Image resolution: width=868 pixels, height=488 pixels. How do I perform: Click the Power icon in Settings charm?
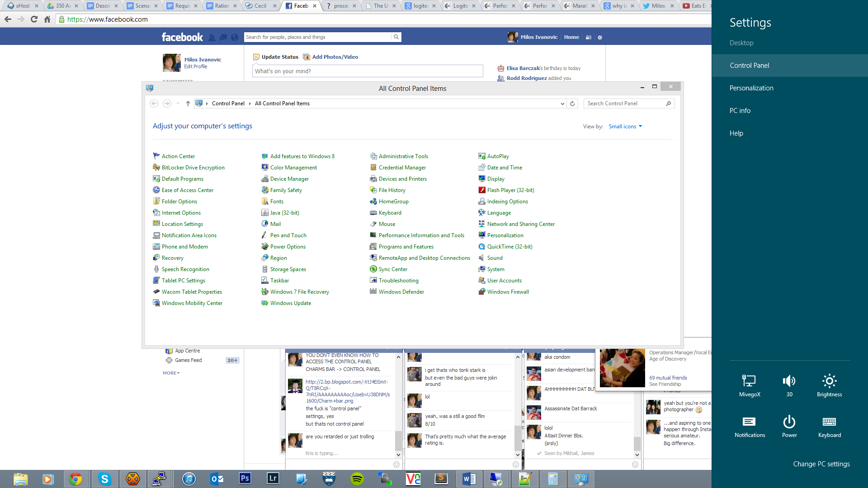point(789,423)
